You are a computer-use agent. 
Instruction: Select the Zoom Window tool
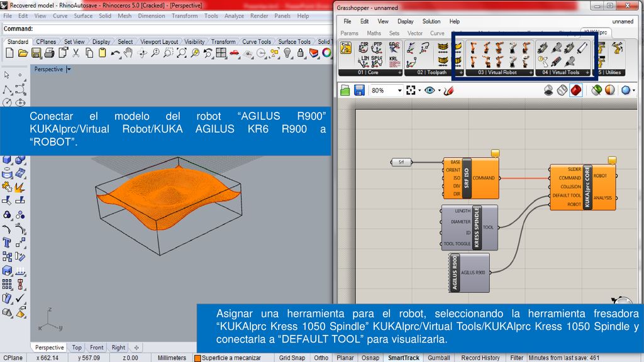point(169,53)
